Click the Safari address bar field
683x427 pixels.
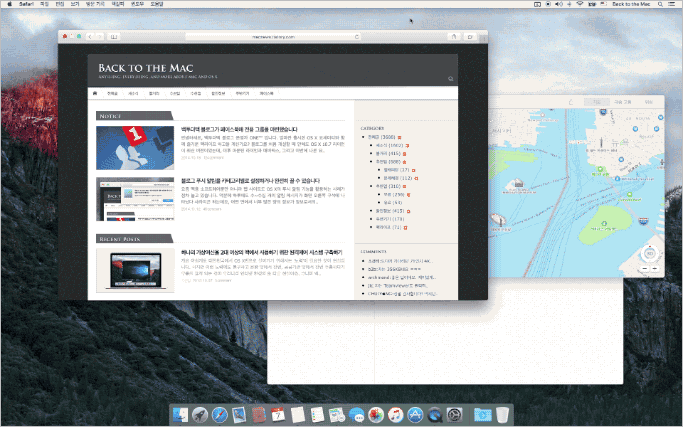(273, 37)
